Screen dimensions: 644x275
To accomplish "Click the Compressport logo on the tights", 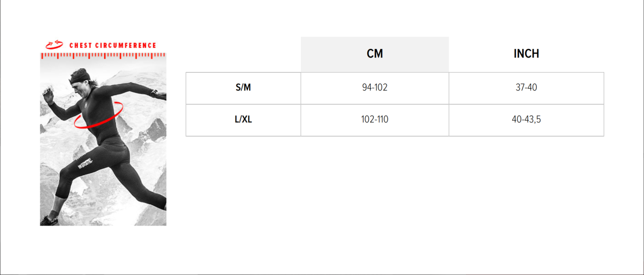I will [x=86, y=164].
